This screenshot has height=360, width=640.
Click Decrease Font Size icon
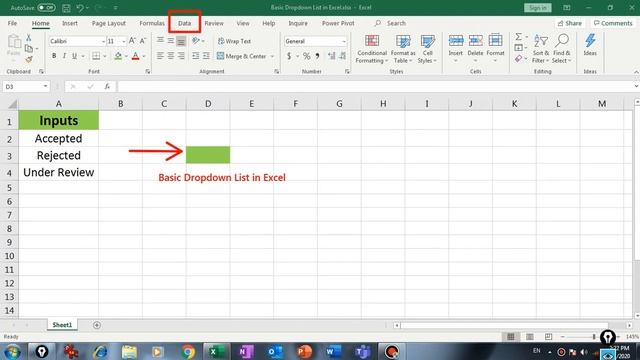[x=142, y=41]
